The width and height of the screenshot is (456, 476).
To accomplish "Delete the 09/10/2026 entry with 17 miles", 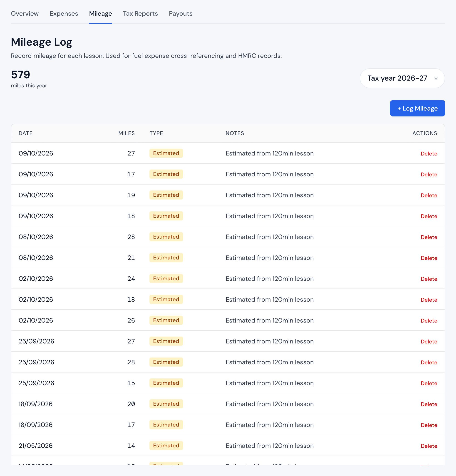I will (x=429, y=174).
